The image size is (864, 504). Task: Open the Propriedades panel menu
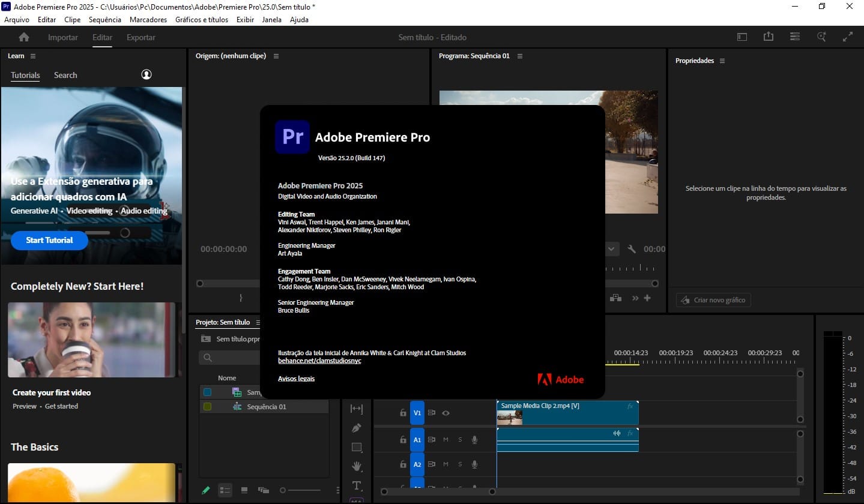[x=722, y=61]
